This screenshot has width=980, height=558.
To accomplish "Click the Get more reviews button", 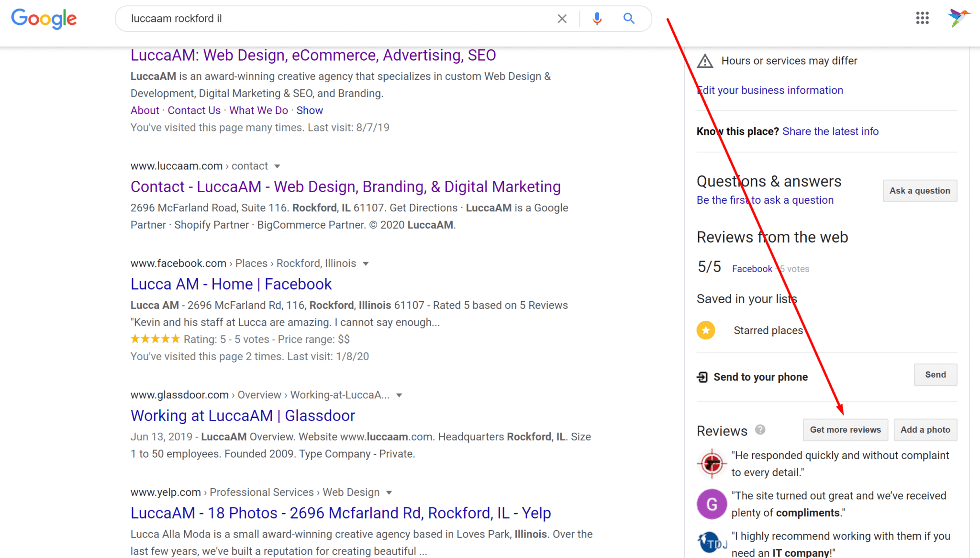I will (x=846, y=429).
